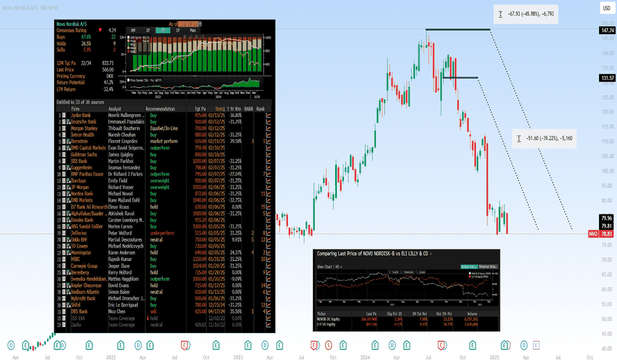Open the red earnings marker near July 2022
Image resolution: width=617 pixels, height=364 pixels.
coord(185,345)
